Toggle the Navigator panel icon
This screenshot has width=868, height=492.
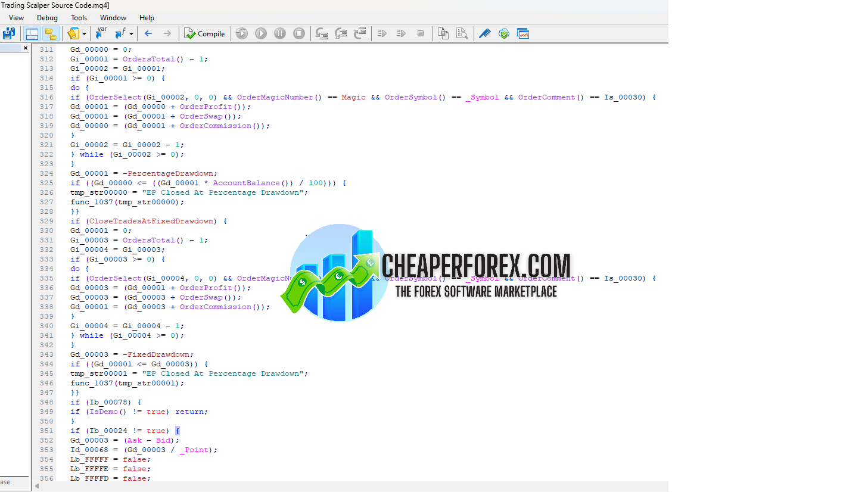[x=32, y=34]
